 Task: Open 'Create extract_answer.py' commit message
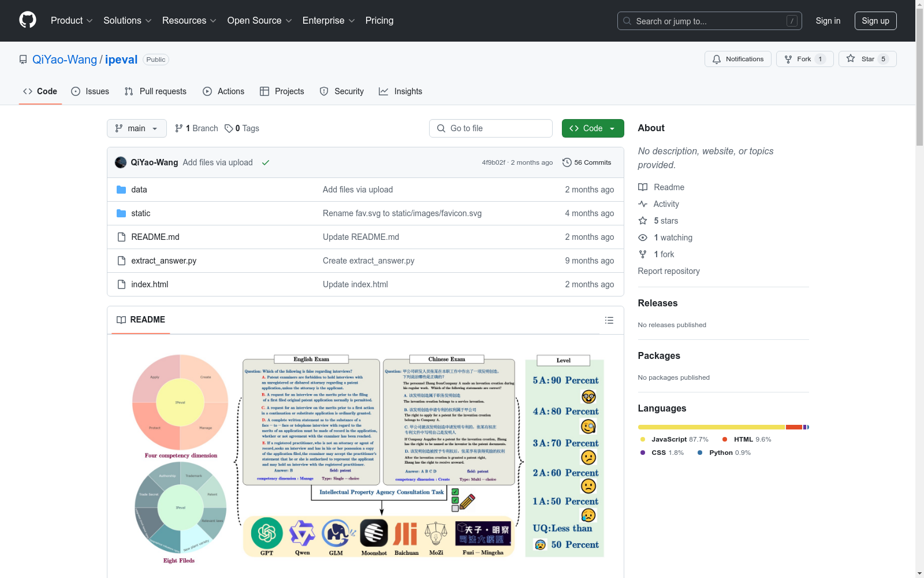click(368, 261)
